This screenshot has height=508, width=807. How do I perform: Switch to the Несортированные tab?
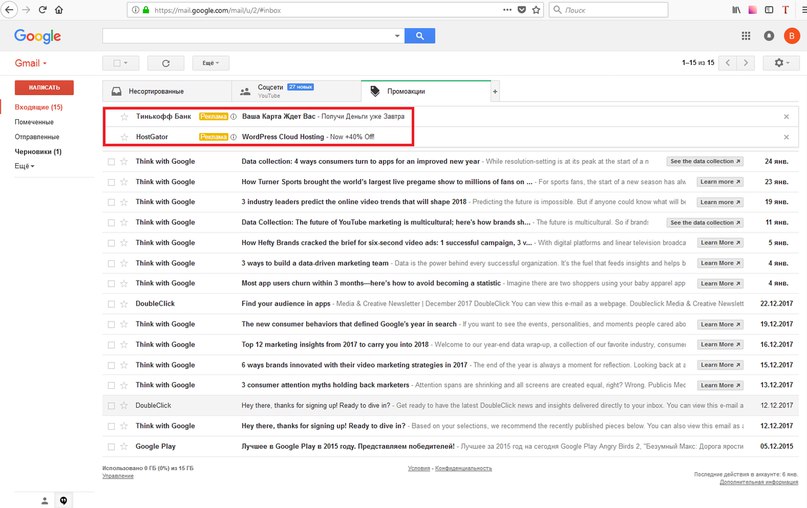click(167, 92)
